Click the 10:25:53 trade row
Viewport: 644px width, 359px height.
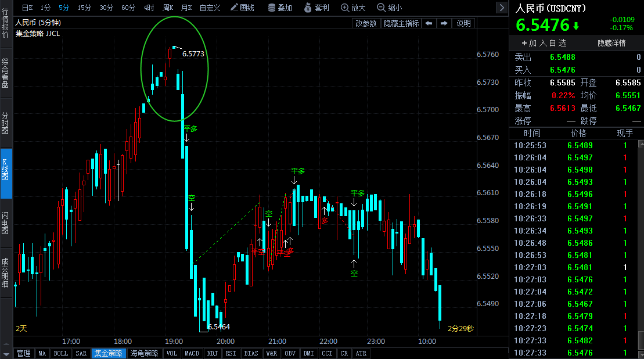pyautogui.click(x=574, y=145)
